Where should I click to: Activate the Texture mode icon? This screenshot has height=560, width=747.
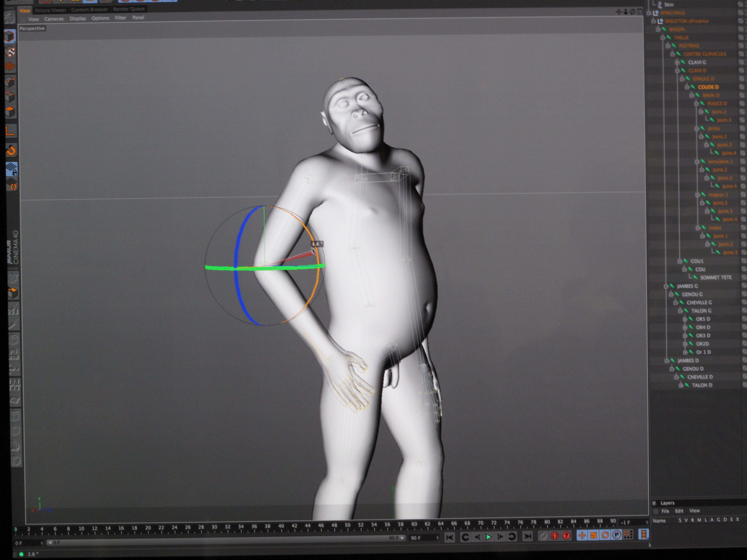[10, 52]
